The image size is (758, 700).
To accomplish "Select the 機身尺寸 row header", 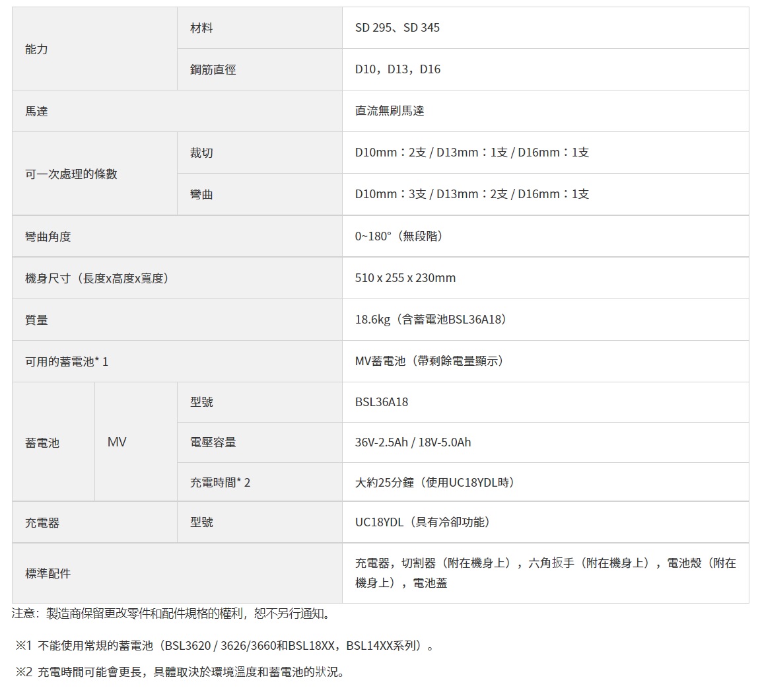I will (97, 278).
